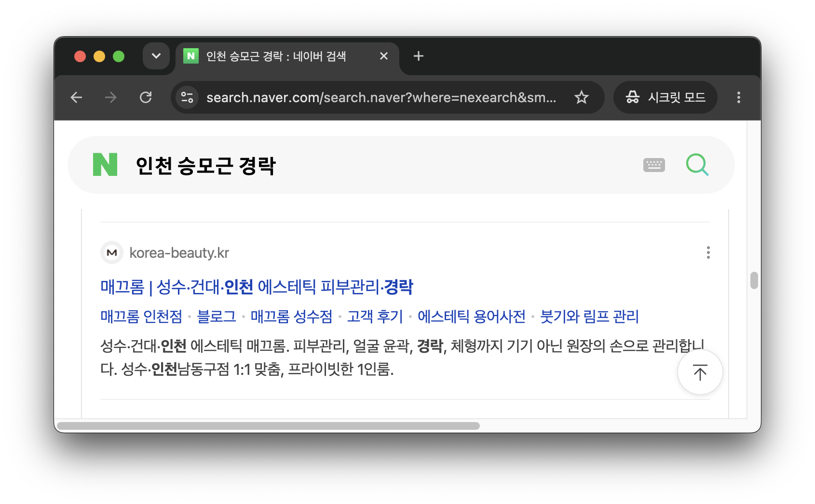
Task: Click the address bar URL field
Action: [x=381, y=97]
